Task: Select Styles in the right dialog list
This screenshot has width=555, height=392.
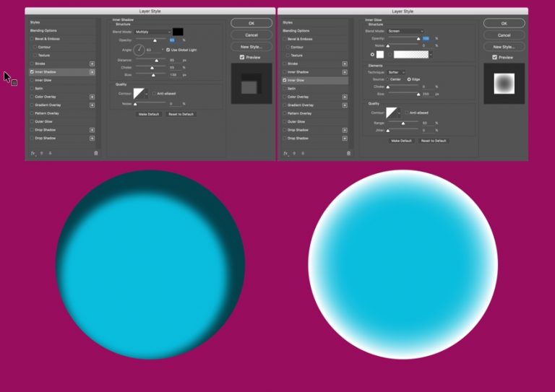Action: [288, 22]
